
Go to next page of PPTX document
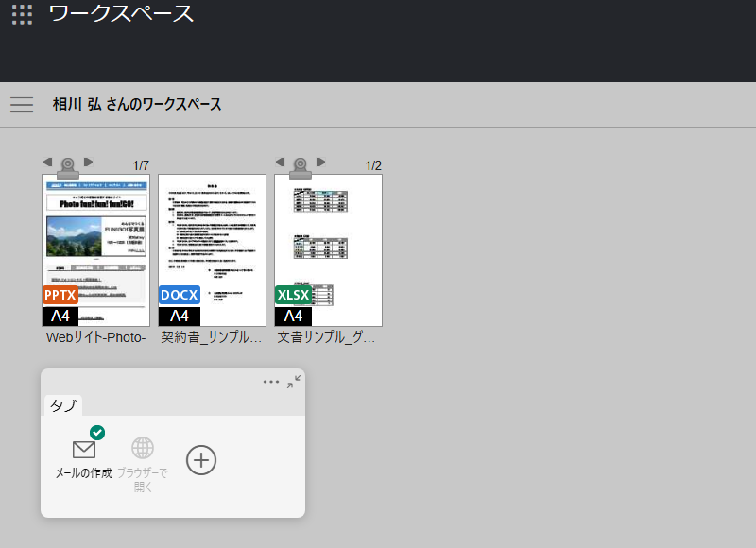point(88,162)
